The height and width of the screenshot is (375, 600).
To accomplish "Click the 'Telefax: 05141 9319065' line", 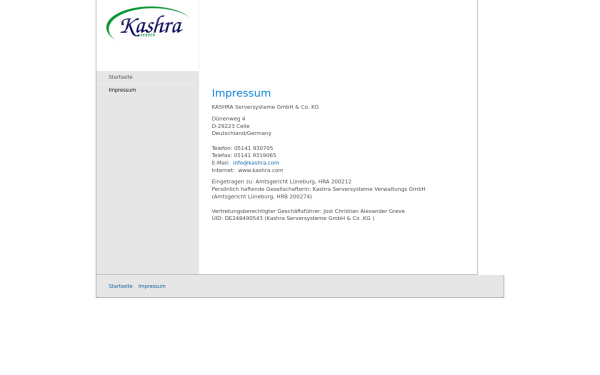I will coord(244,155).
